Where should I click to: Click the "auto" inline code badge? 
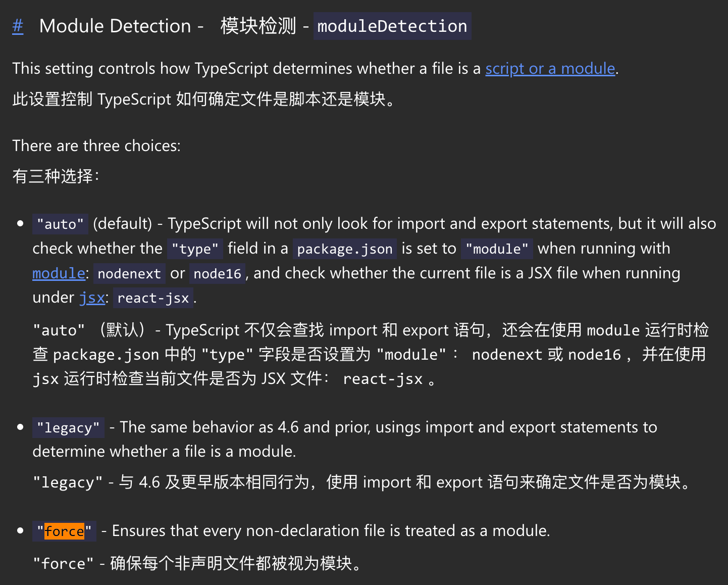click(x=60, y=224)
